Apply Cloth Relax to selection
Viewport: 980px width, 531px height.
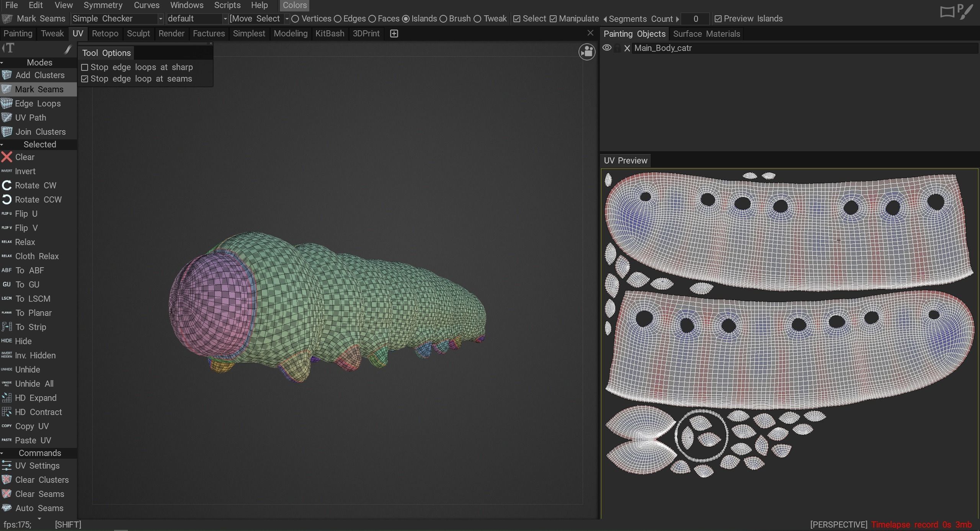[36, 256]
